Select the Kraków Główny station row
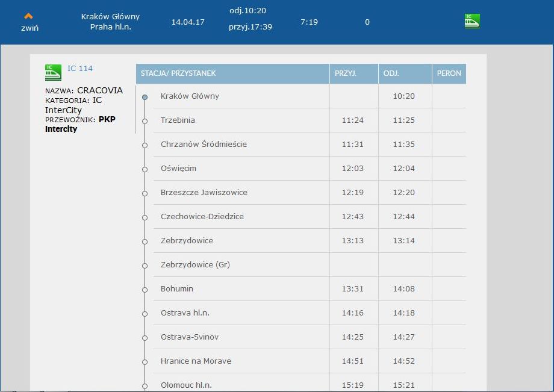 300,96
